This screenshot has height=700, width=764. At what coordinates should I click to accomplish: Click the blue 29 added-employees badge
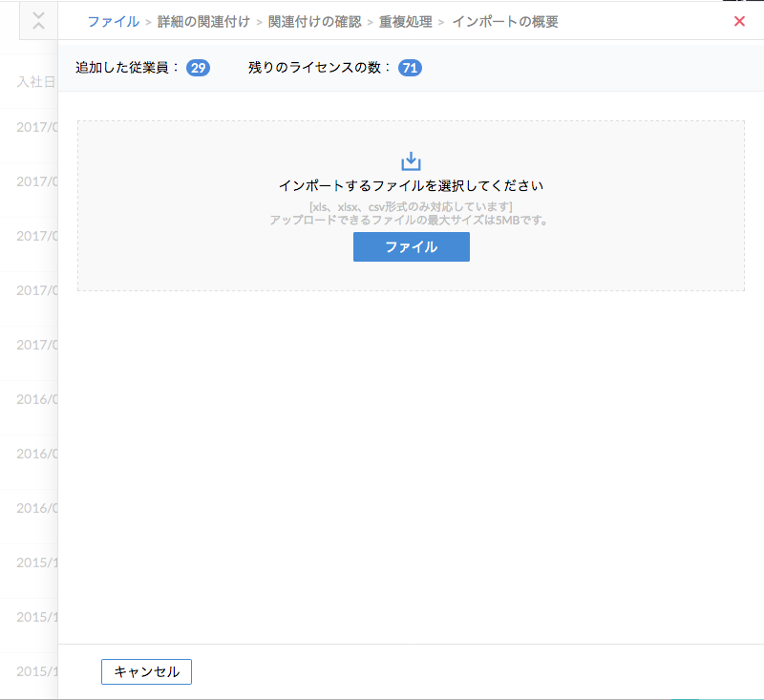pyautogui.click(x=198, y=68)
